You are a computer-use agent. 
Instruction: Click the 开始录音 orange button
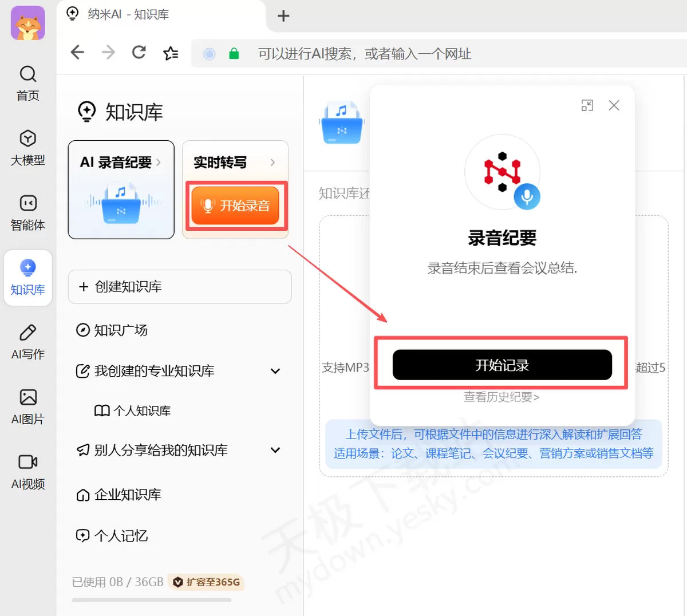(235, 206)
